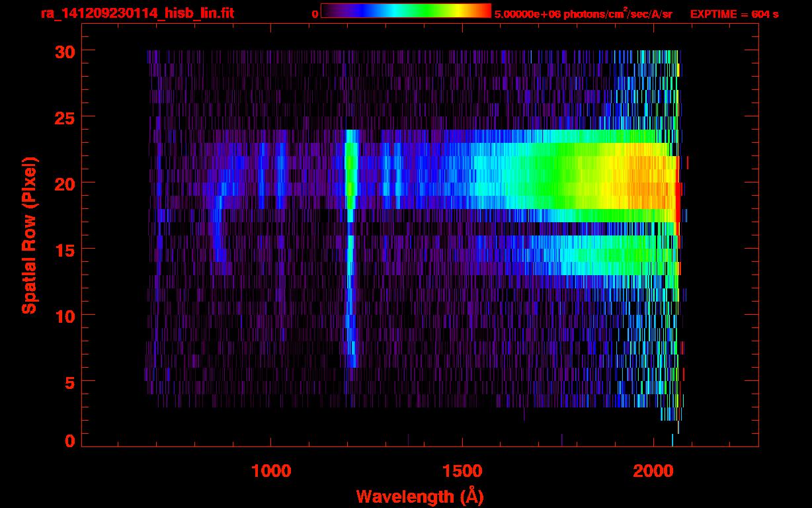
Task: Click the 5 spatial row tick label
Action: (x=70, y=382)
